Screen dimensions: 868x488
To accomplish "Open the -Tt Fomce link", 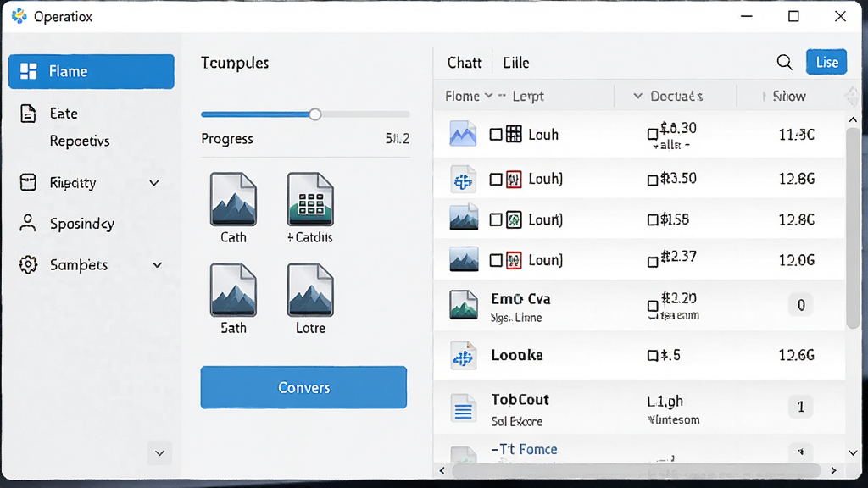I will pos(524,449).
